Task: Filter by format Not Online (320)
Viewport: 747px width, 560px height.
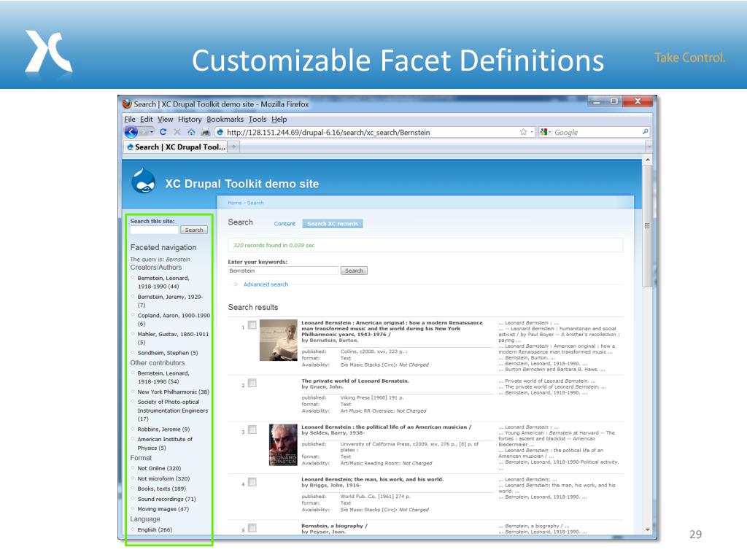Action: coord(159,469)
